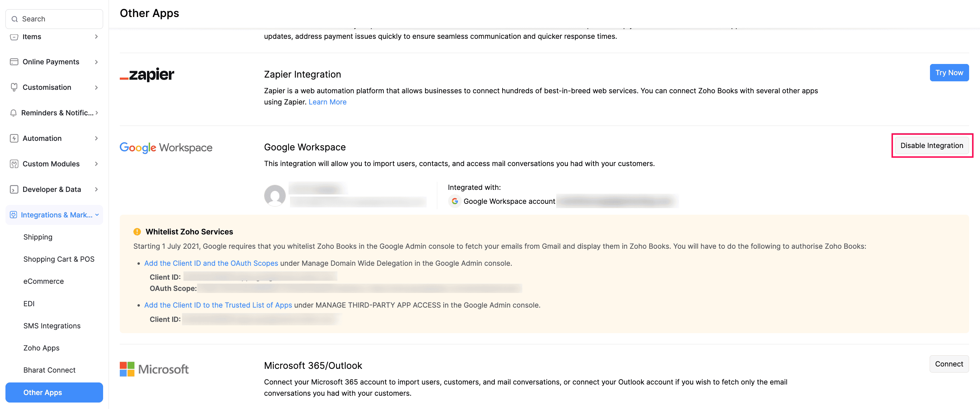
Task: Click Disable Integration for Google Workspace
Action: click(931, 146)
